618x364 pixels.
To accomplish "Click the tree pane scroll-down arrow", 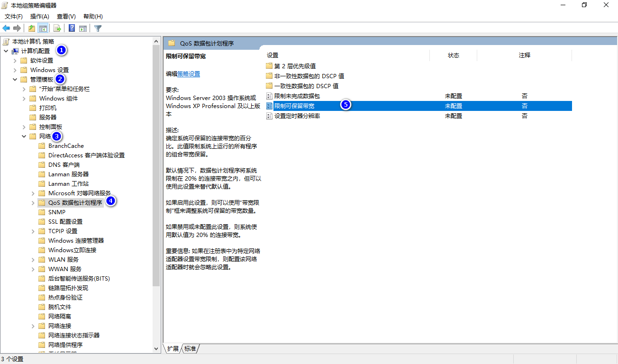I will [x=156, y=348].
